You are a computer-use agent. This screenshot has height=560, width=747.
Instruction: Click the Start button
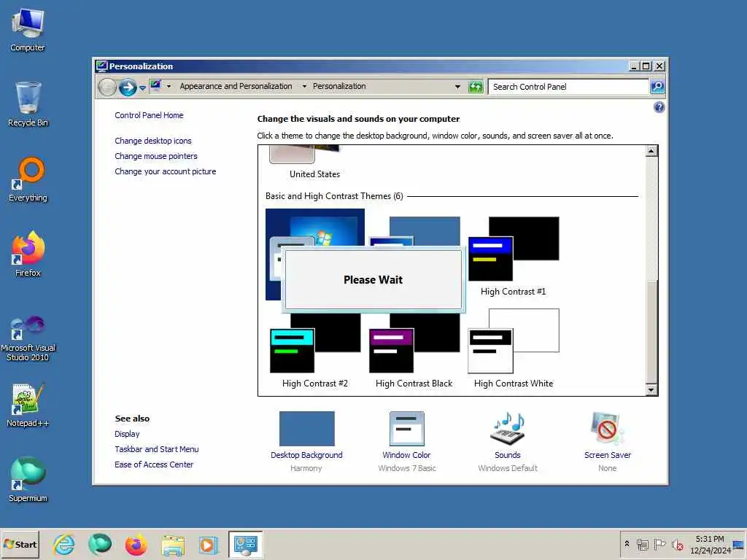(20, 545)
